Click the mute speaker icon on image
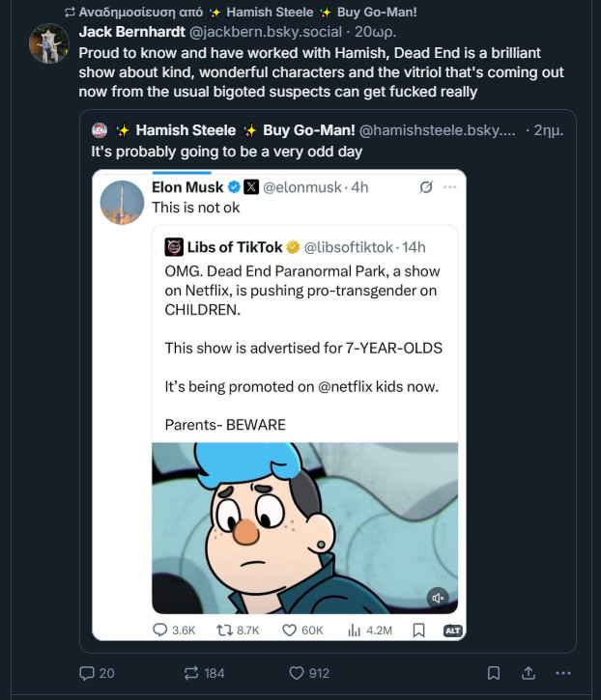The width and height of the screenshot is (601, 700). pyautogui.click(x=438, y=598)
